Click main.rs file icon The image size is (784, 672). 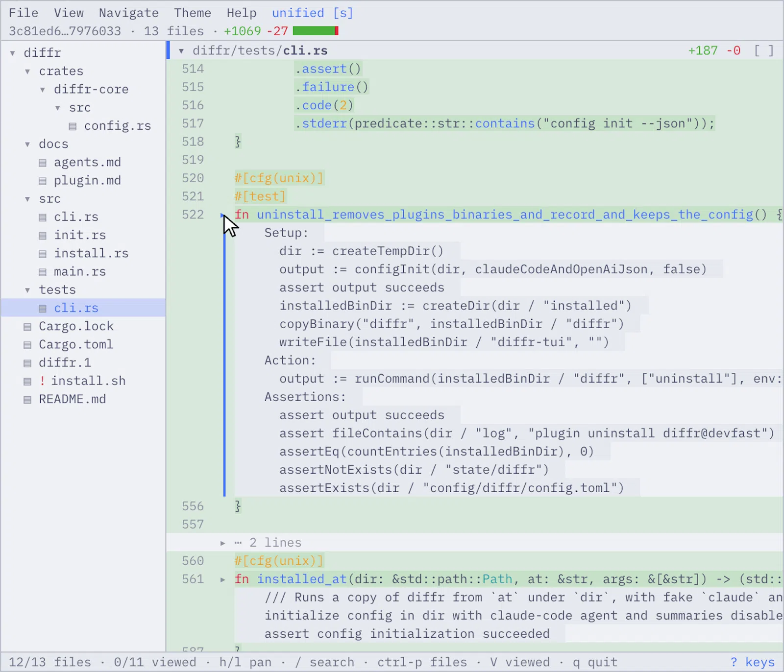[x=43, y=272]
